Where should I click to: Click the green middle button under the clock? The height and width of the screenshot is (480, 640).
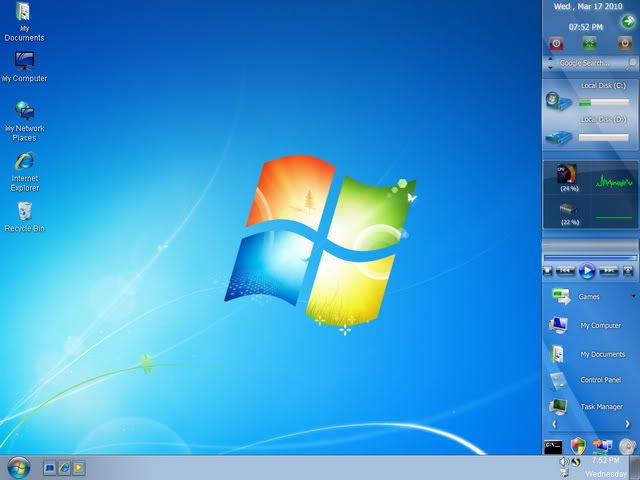click(x=589, y=43)
